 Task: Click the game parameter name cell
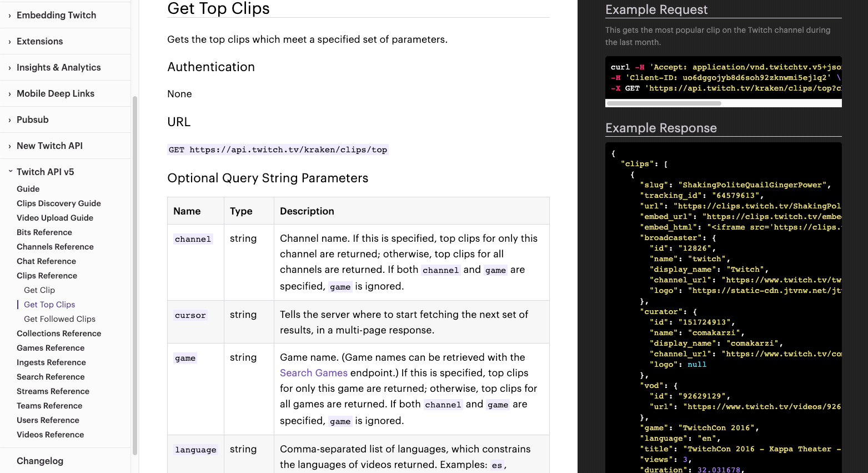[x=195, y=389]
